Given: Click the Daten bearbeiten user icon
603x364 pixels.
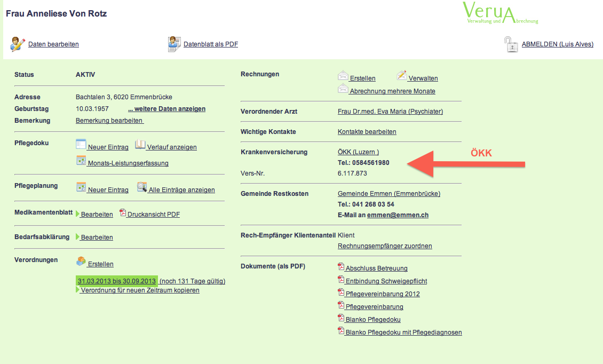Looking at the screenshot, I should pos(18,44).
